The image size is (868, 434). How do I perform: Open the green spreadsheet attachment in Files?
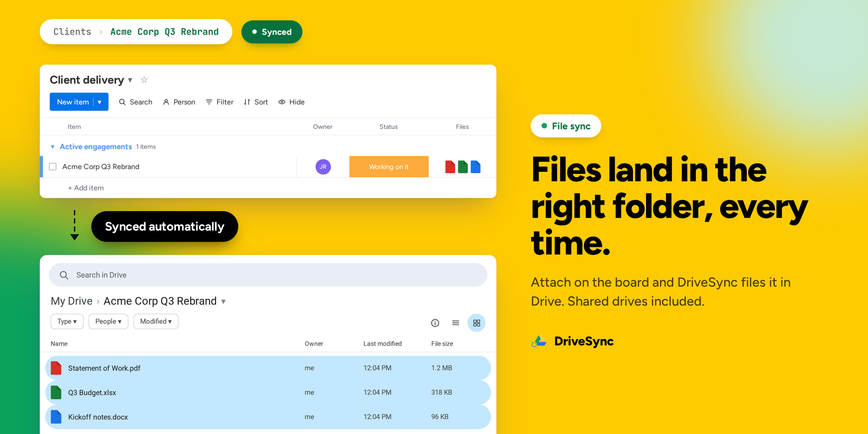[463, 167]
